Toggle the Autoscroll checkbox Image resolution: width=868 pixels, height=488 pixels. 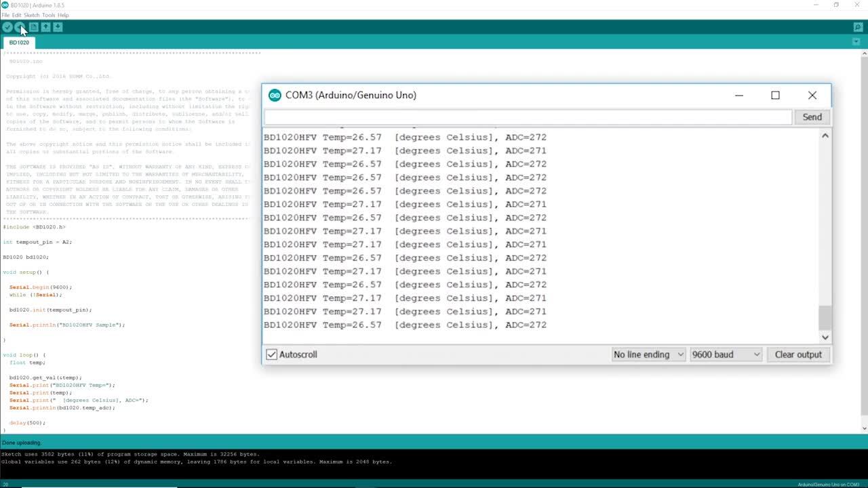272,354
